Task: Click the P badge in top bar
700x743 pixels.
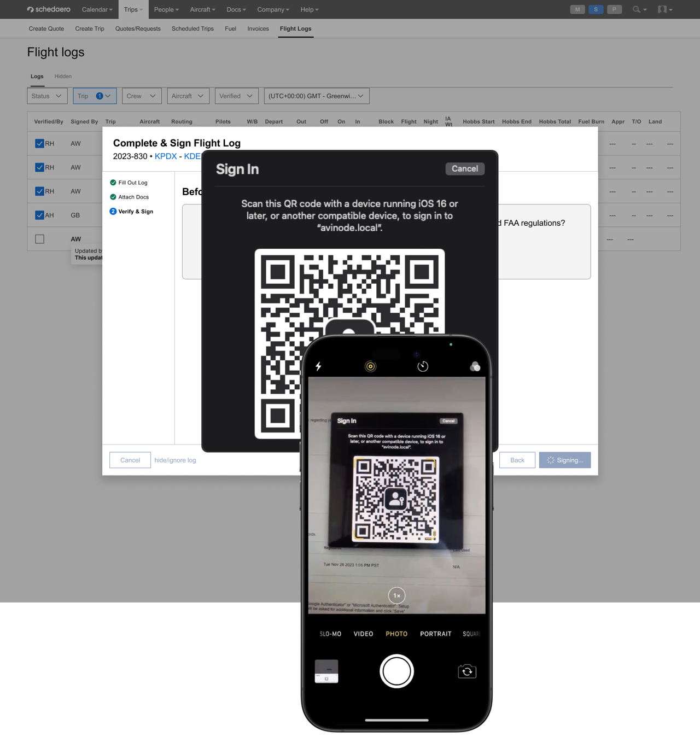Action: pyautogui.click(x=614, y=9)
